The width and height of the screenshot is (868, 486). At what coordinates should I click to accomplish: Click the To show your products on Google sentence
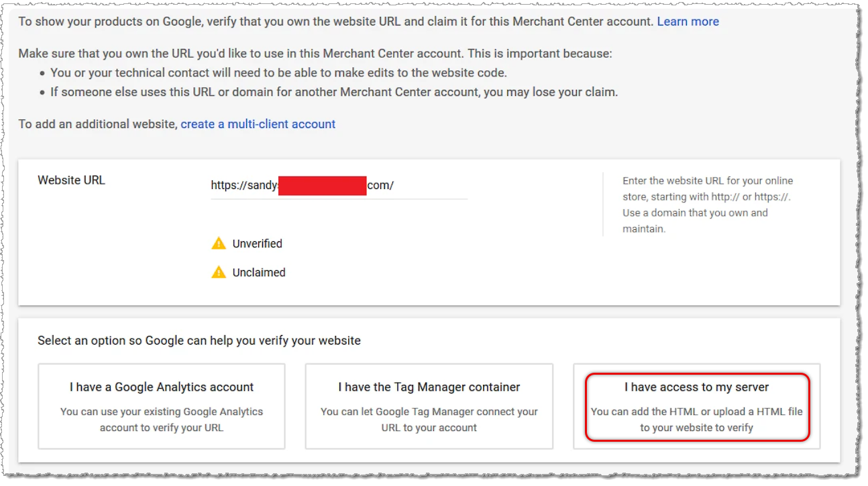pos(336,21)
